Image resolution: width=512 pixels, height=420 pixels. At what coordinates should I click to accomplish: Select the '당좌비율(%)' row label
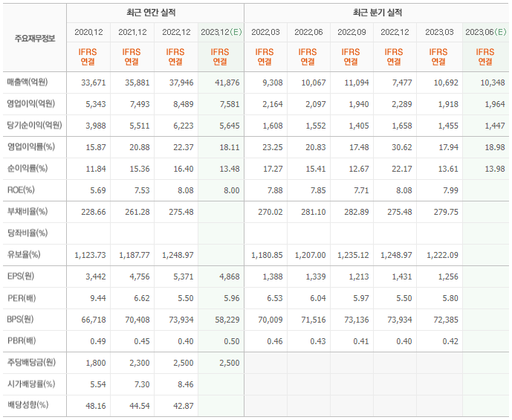click(x=27, y=233)
